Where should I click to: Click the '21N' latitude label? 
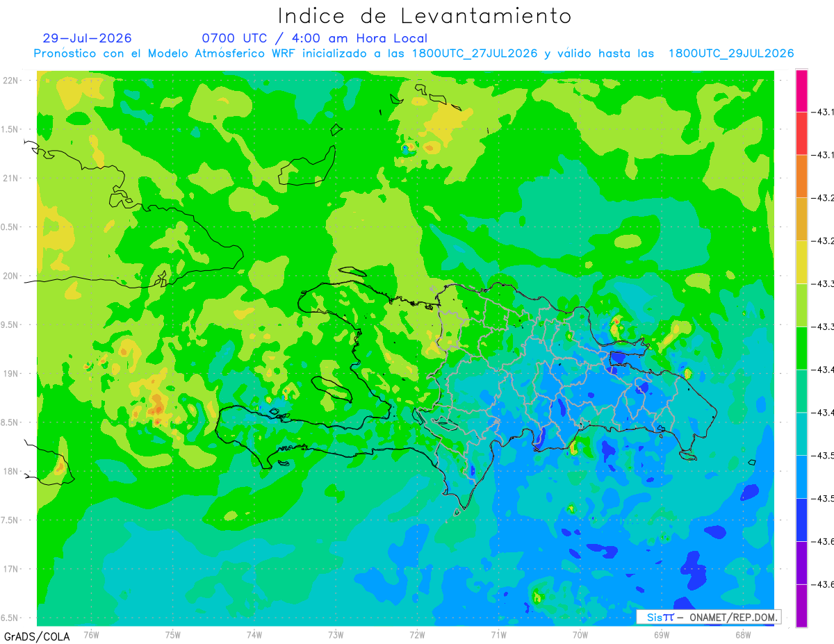(x=12, y=178)
